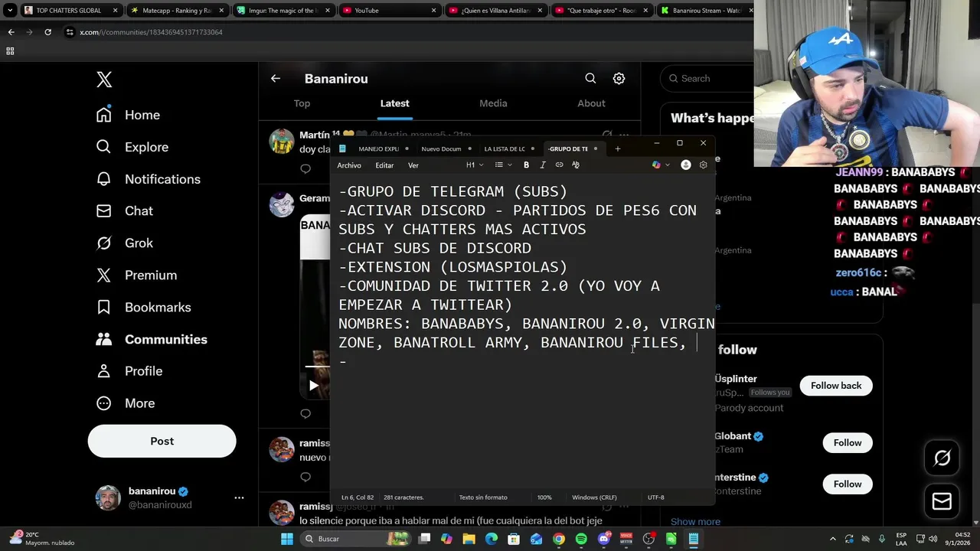This screenshot has width=980, height=551.
Task: Toggle italic formatting in Notepad
Action: tap(543, 165)
